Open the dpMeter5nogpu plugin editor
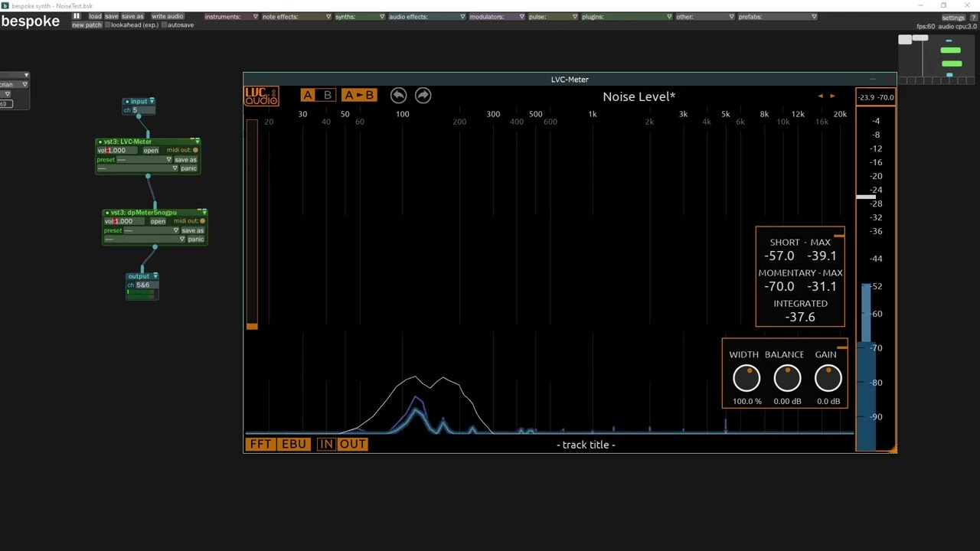980x551 pixels. [x=157, y=221]
